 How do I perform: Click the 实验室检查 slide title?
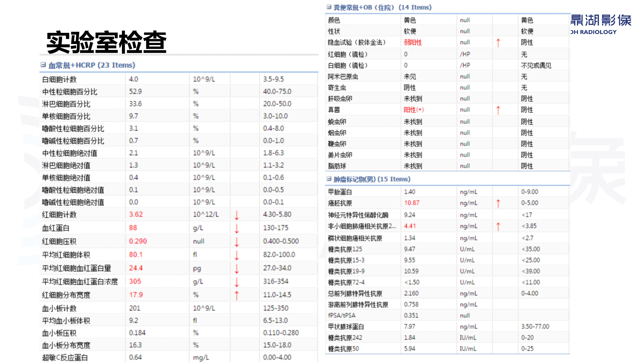click(x=106, y=42)
